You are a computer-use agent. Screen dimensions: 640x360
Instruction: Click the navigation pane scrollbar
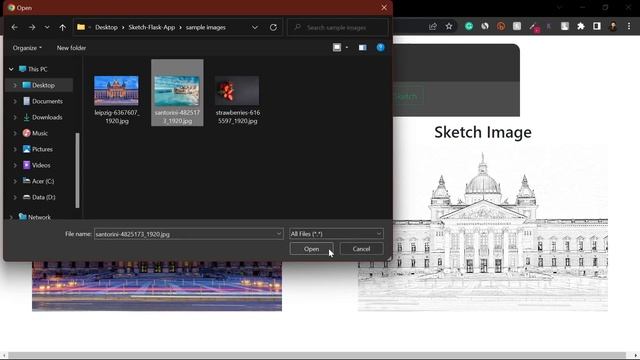tap(78, 170)
